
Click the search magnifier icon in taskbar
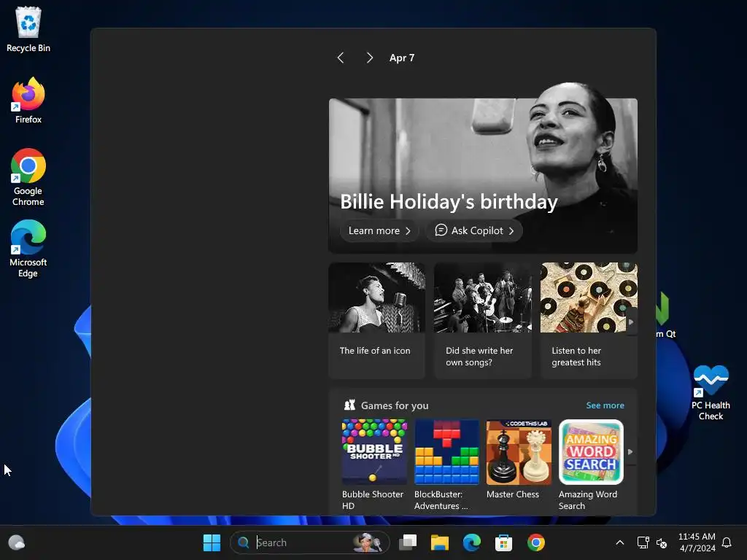pos(244,542)
